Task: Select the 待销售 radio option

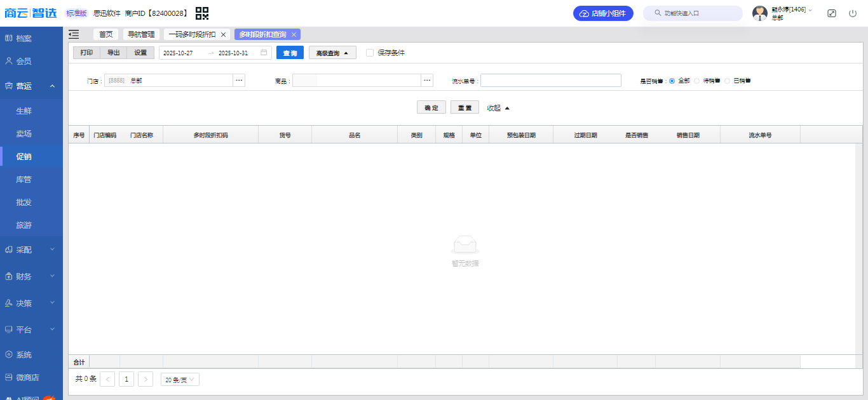Action: (697, 81)
